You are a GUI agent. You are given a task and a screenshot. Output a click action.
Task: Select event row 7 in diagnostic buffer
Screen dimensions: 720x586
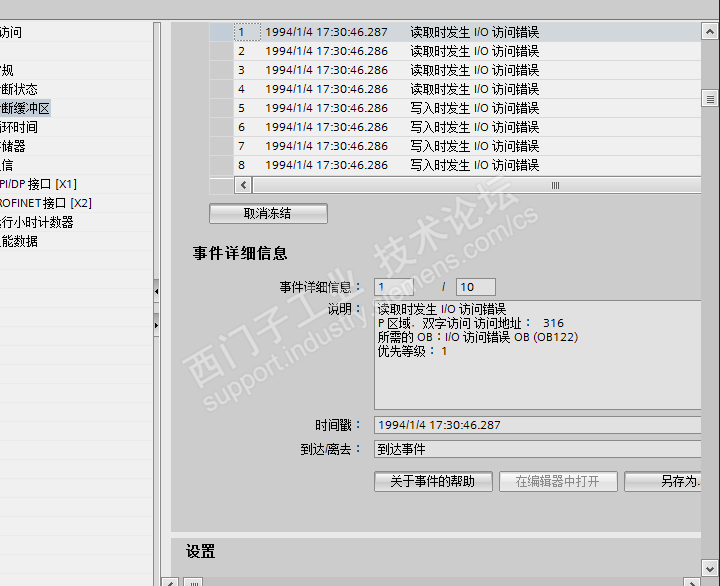[456, 146]
